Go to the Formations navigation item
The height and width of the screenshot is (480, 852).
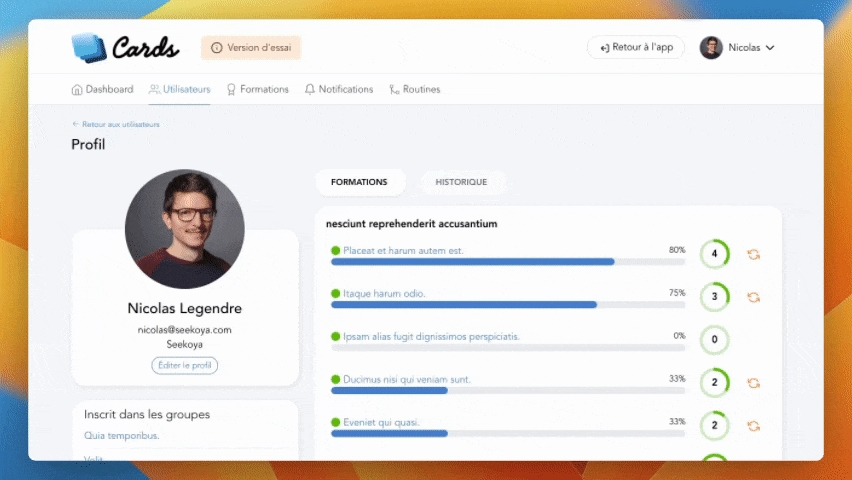click(258, 89)
